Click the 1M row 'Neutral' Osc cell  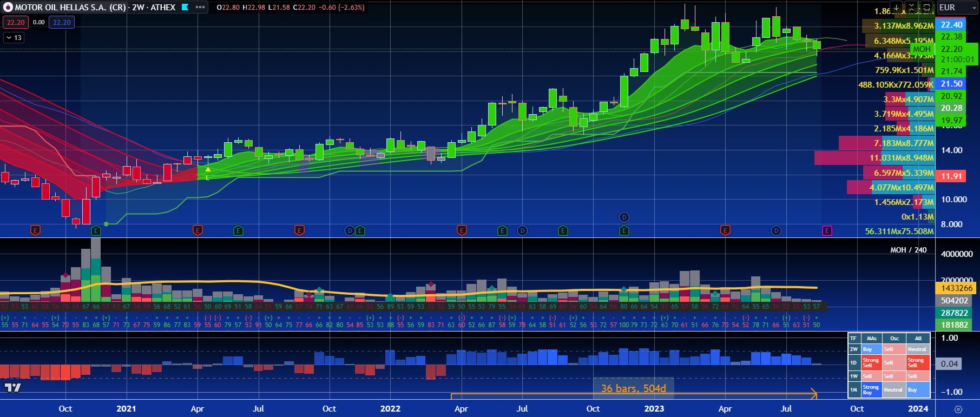click(x=895, y=389)
